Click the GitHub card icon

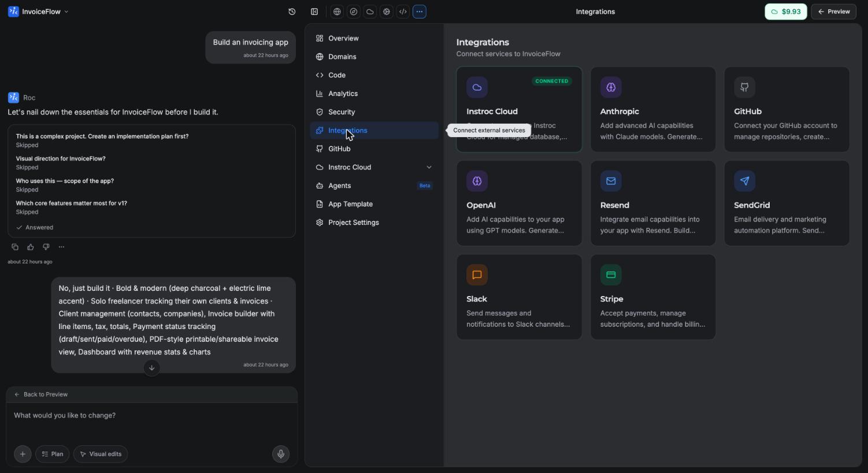pyautogui.click(x=744, y=87)
